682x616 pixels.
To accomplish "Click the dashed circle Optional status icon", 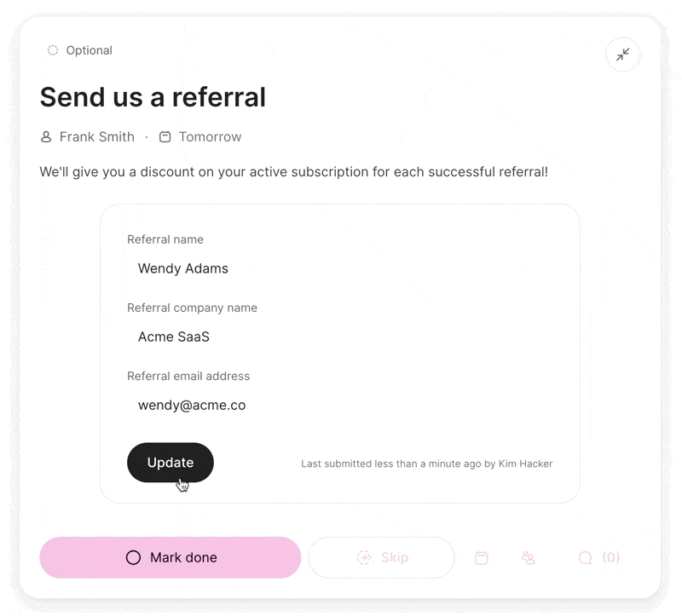I will pos(53,50).
